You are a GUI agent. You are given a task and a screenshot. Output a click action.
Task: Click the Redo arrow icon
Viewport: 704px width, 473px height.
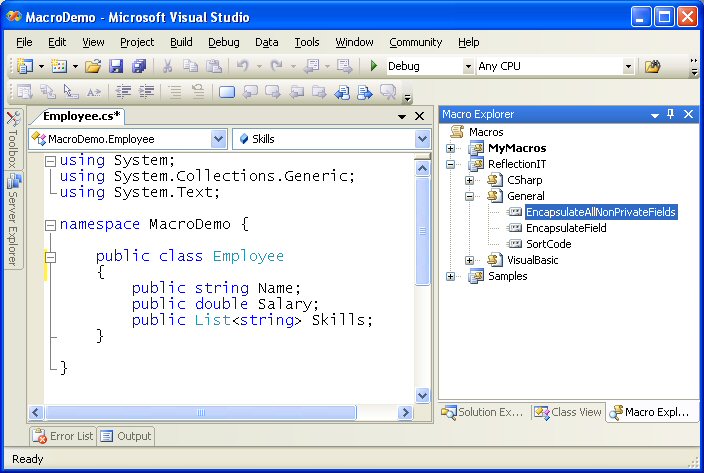pyautogui.click(x=277, y=66)
